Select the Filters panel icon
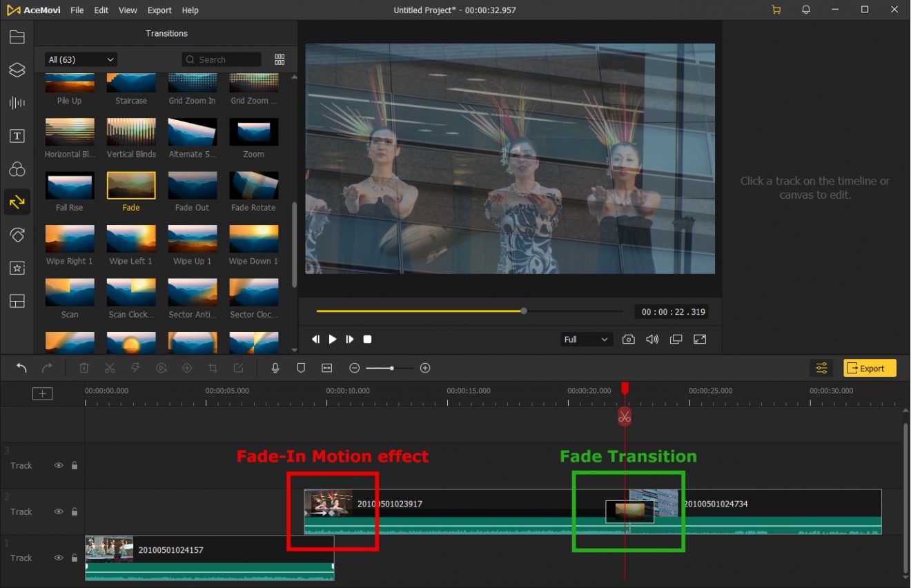Screen dimensions: 911x588 coord(17,169)
